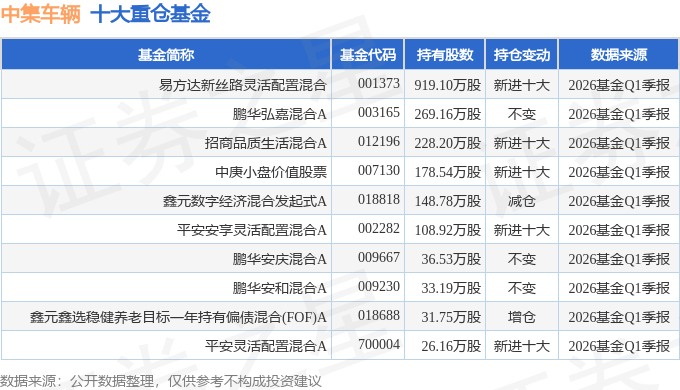Click 减仓 status for 鑫元数字经济
Viewport: 680px width, 390px height.
[x=522, y=201]
